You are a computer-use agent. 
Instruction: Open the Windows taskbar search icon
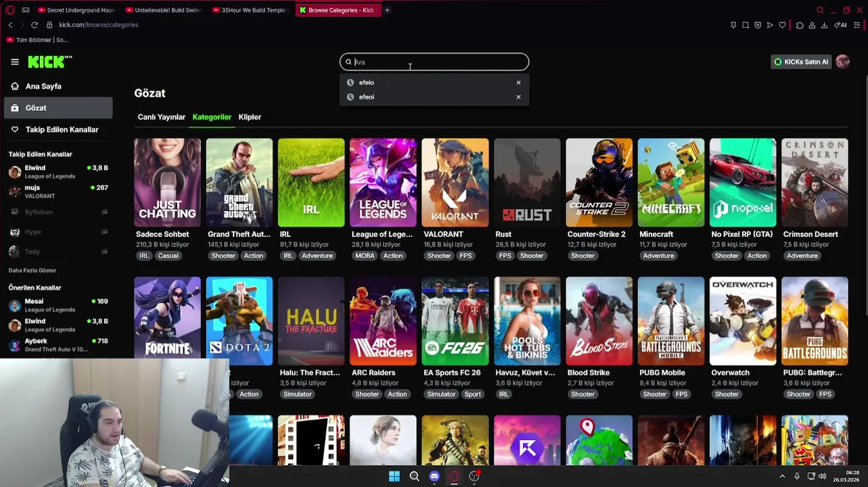[415, 476]
